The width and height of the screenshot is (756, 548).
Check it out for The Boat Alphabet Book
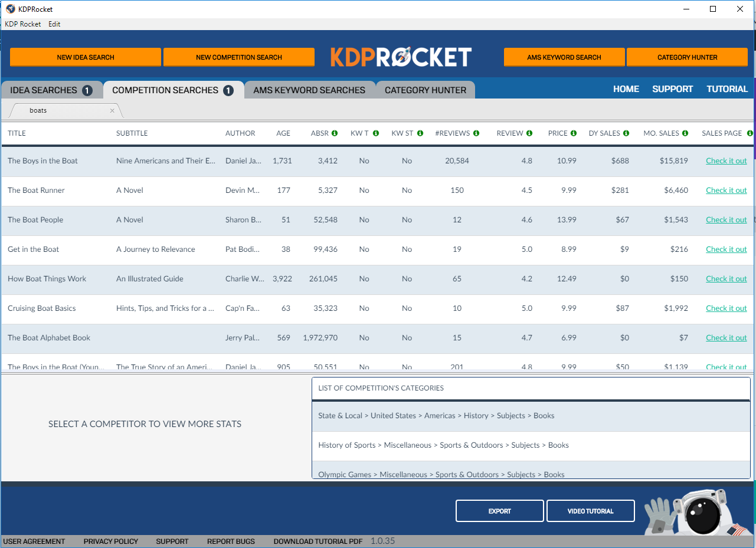[726, 338]
